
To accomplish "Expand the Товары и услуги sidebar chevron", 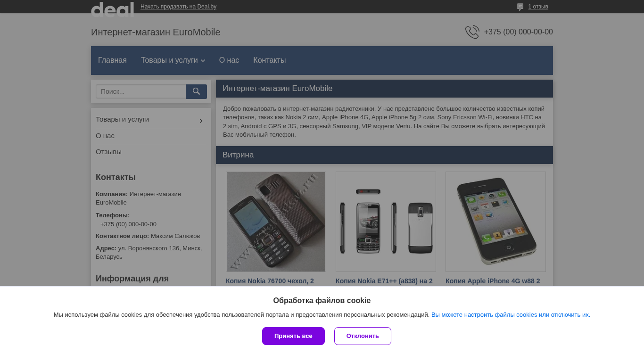I will click(201, 121).
